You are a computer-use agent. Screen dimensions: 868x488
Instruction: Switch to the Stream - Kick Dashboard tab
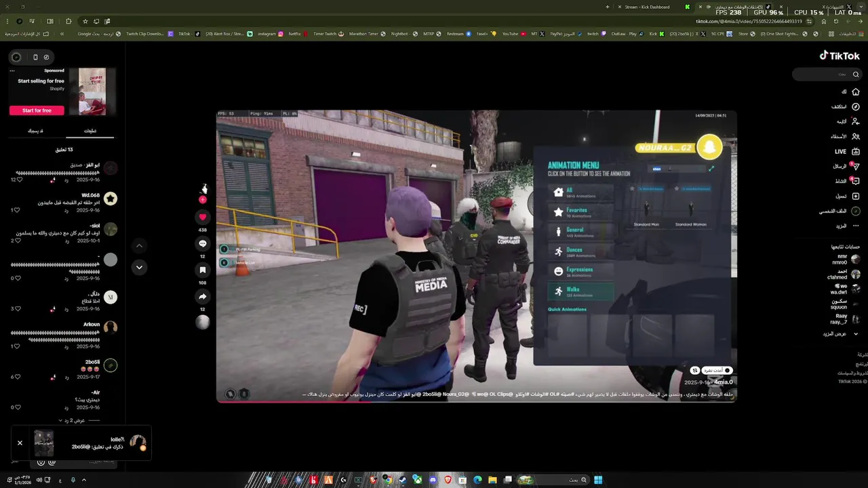coord(648,7)
